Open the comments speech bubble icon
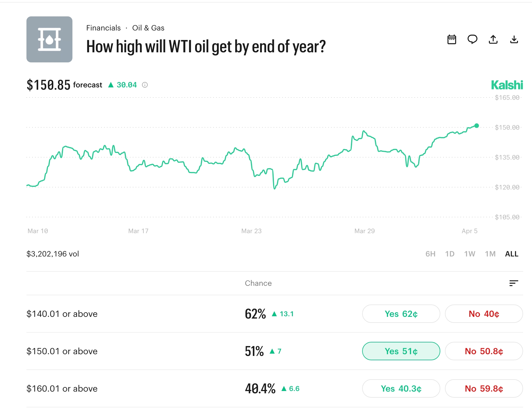This screenshot has width=532, height=412. pyautogui.click(x=473, y=40)
